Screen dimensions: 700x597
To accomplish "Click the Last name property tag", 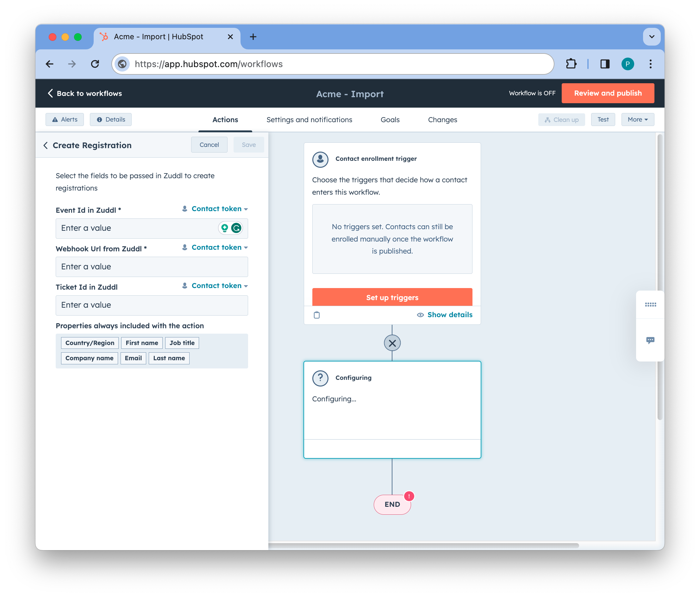I will tap(169, 358).
